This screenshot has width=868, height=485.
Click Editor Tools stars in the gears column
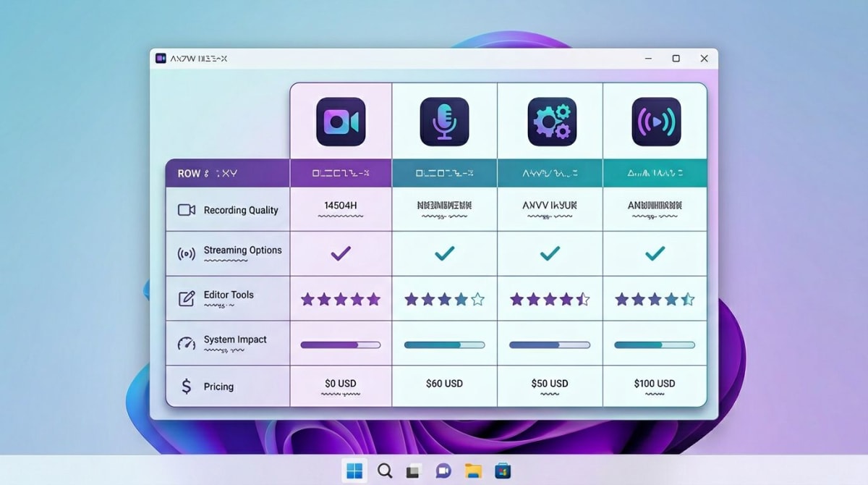[550, 299]
